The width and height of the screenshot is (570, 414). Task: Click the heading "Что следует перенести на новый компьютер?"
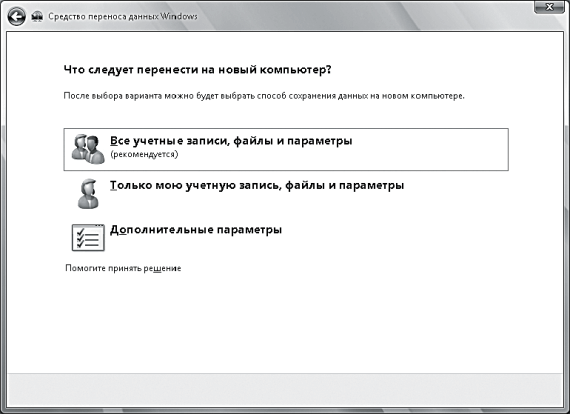(197, 69)
